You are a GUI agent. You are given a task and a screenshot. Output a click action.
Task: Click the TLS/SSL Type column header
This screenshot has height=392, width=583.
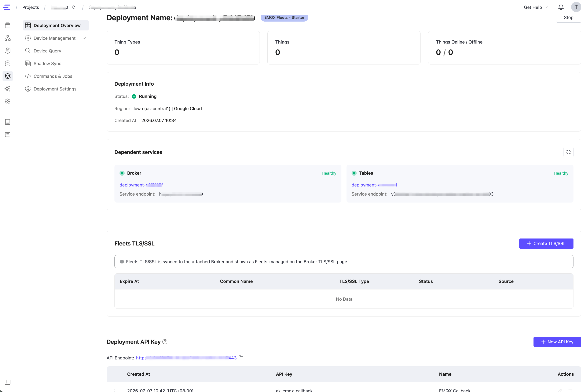point(354,281)
